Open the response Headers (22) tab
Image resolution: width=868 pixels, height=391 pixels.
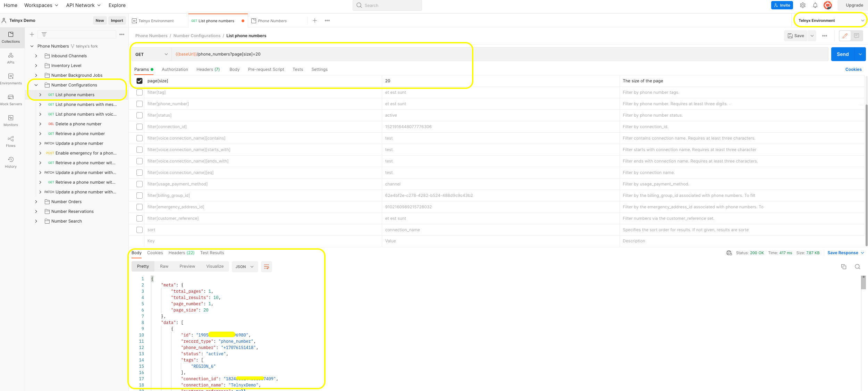(181, 253)
